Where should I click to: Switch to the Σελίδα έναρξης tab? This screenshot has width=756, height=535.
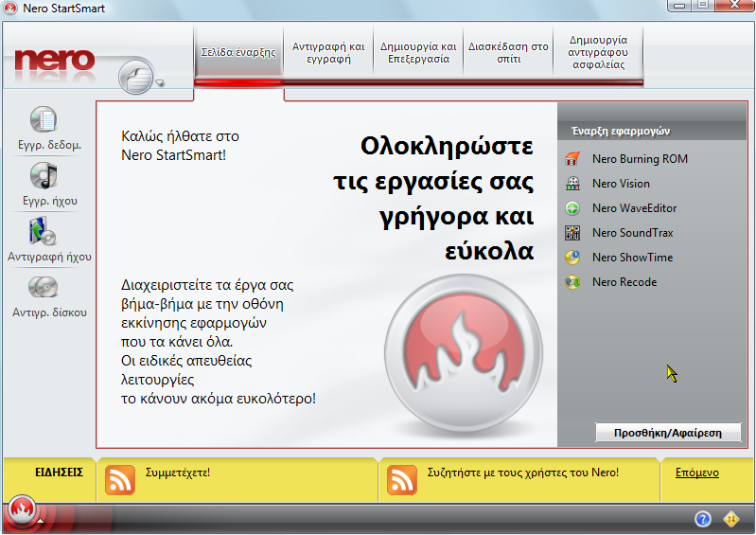[x=238, y=52]
